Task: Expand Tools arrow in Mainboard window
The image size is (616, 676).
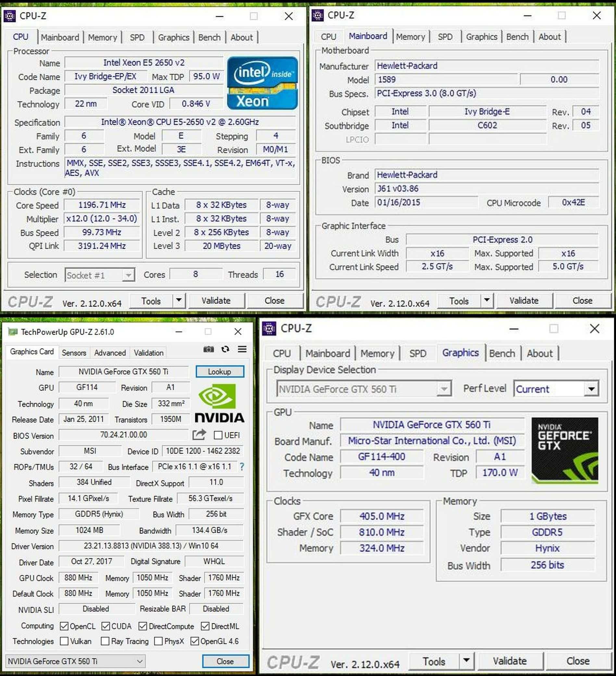Action: pos(487,300)
